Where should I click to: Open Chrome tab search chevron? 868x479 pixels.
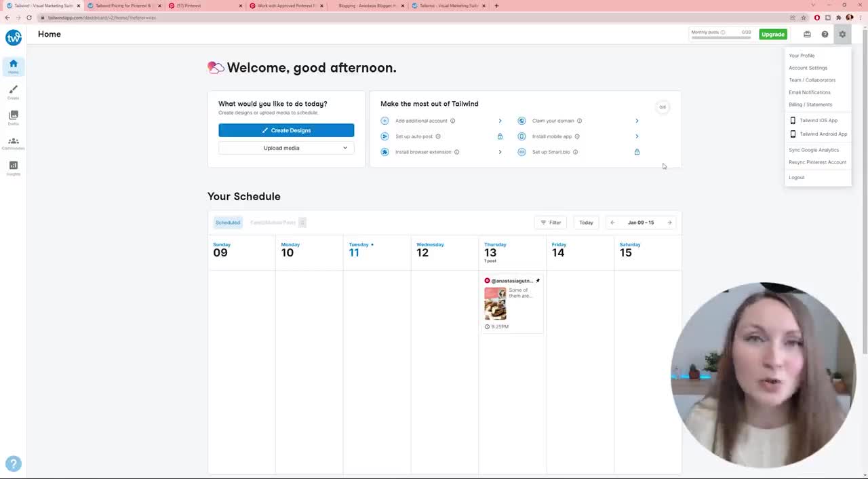pyautogui.click(x=812, y=5)
